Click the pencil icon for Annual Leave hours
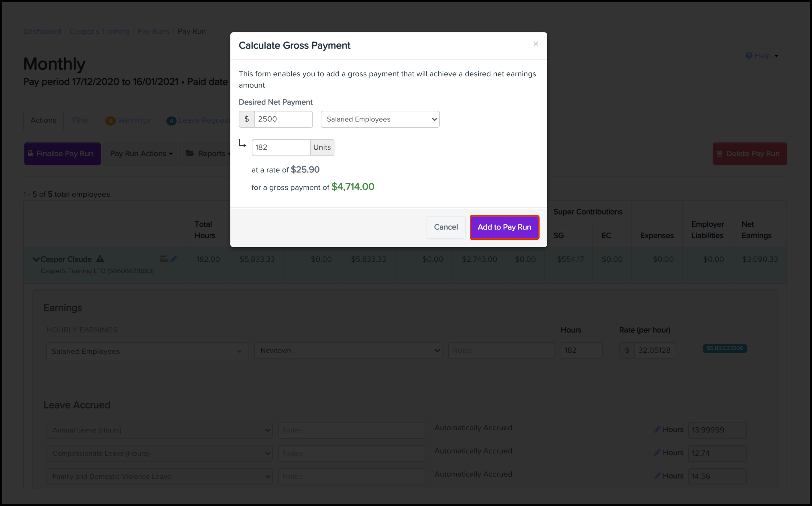Image resolution: width=812 pixels, height=506 pixels. click(657, 429)
